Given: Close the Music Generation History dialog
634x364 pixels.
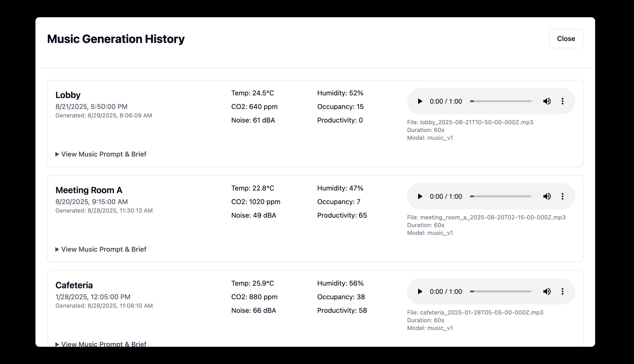Looking at the screenshot, I should [x=566, y=39].
